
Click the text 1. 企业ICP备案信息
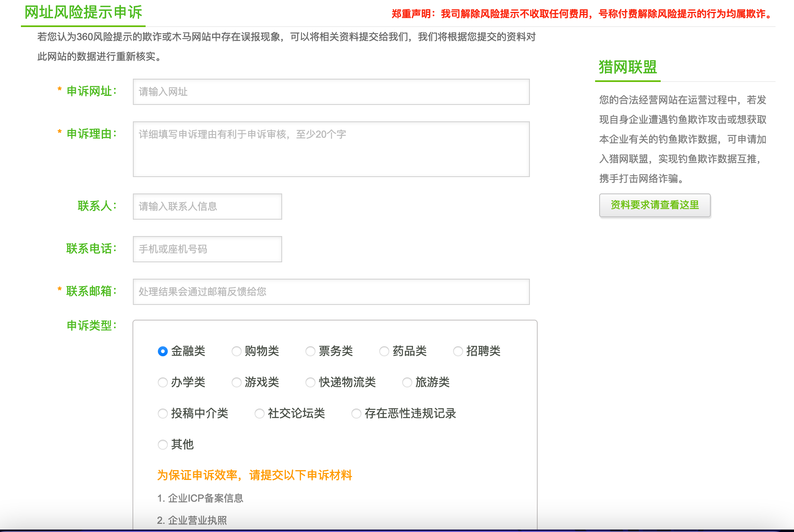[200, 498]
